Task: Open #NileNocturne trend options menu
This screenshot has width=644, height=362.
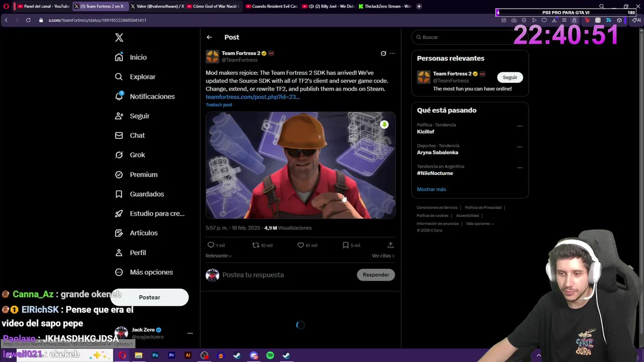Action: click(520, 168)
